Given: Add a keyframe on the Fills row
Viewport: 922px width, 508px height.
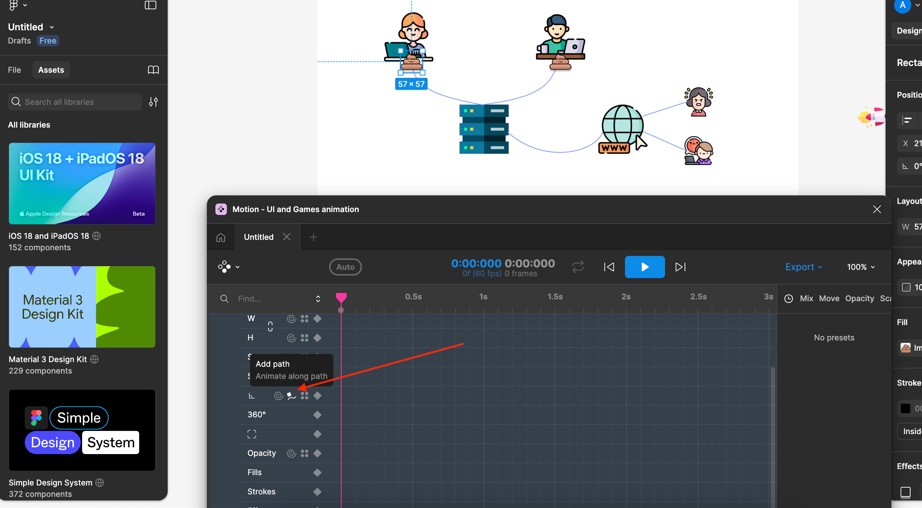Looking at the screenshot, I should pyautogui.click(x=318, y=473).
